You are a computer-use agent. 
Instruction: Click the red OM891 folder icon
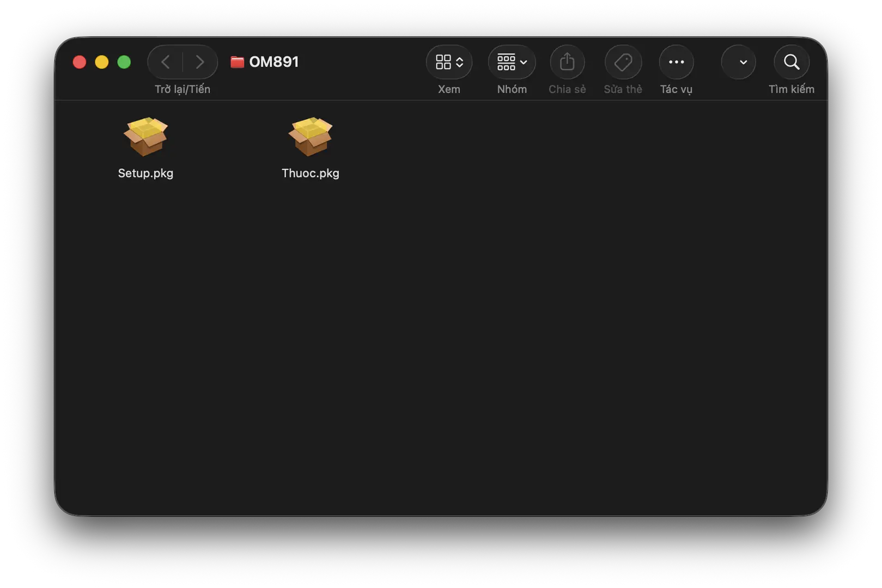tap(237, 62)
